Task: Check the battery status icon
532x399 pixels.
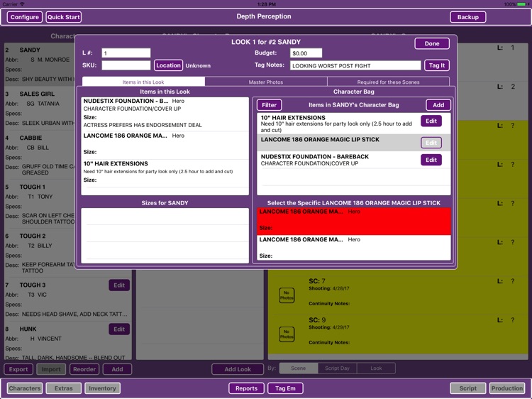Action: click(x=522, y=4)
